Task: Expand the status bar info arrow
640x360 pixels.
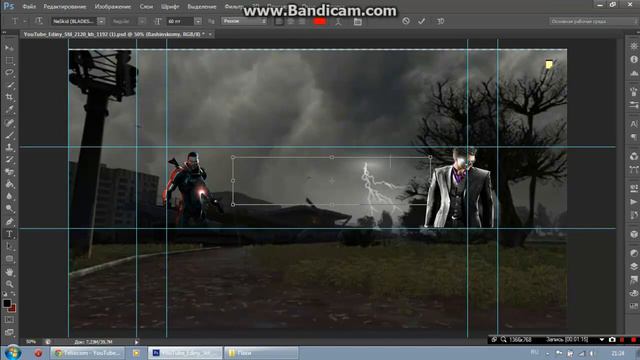Action: (136, 342)
